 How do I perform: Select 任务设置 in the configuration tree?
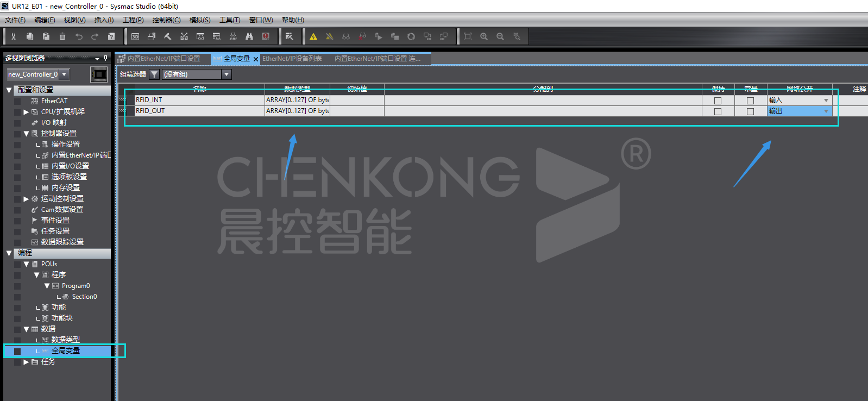coord(55,231)
